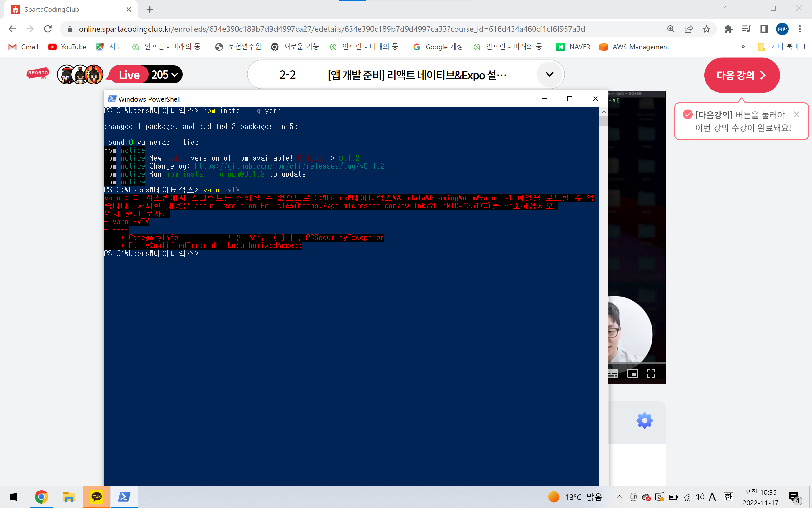Viewport: 812px width, 508px height.
Task: Click the share page icon
Action: [x=689, y=29]
